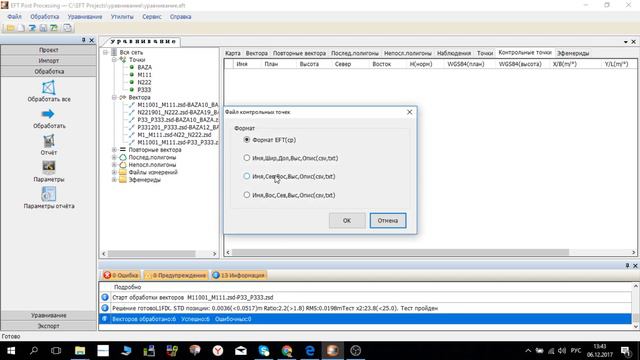Image resolution: width=640 pixels, height=360 pixels.
Task: Click the open-folder icon in the toolbar
Action: 10,28
